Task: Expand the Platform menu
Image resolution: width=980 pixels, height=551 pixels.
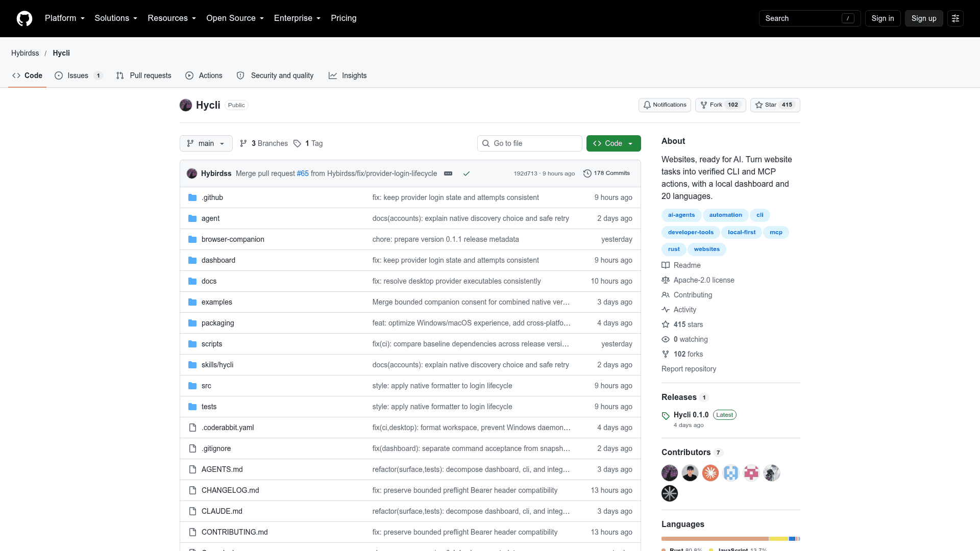Action: click(65, 18)
